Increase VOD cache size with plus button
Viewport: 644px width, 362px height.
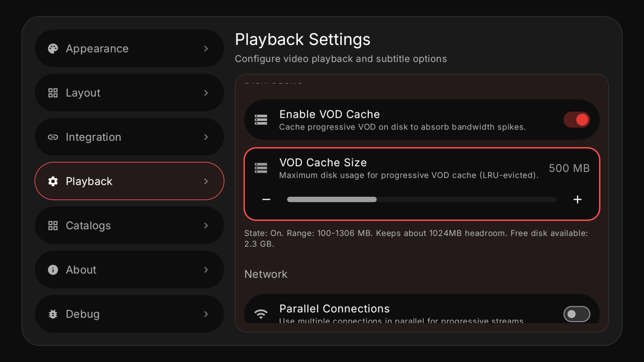(577, 199)
